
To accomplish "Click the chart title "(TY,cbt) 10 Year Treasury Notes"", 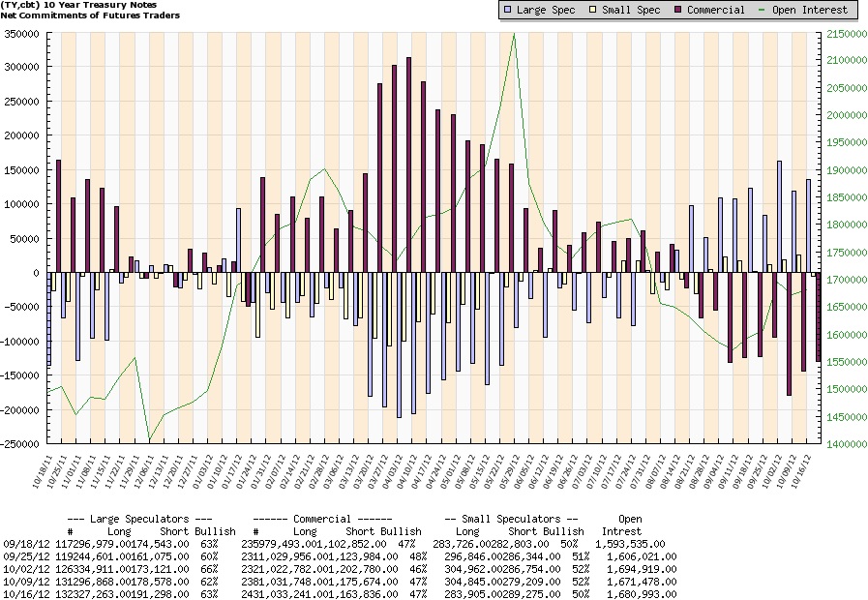I will 78,5.
